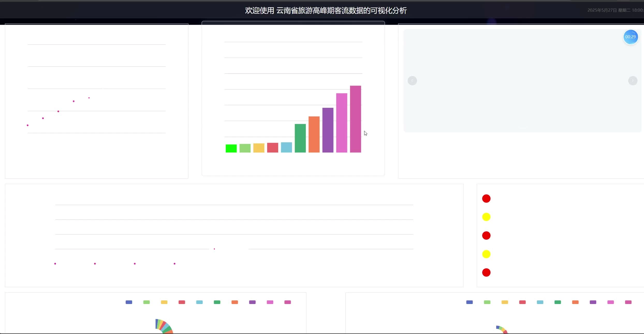Screen dimensions: 644x334
Task: Toggle purple series in left pie legend
Action: (252, 302)
